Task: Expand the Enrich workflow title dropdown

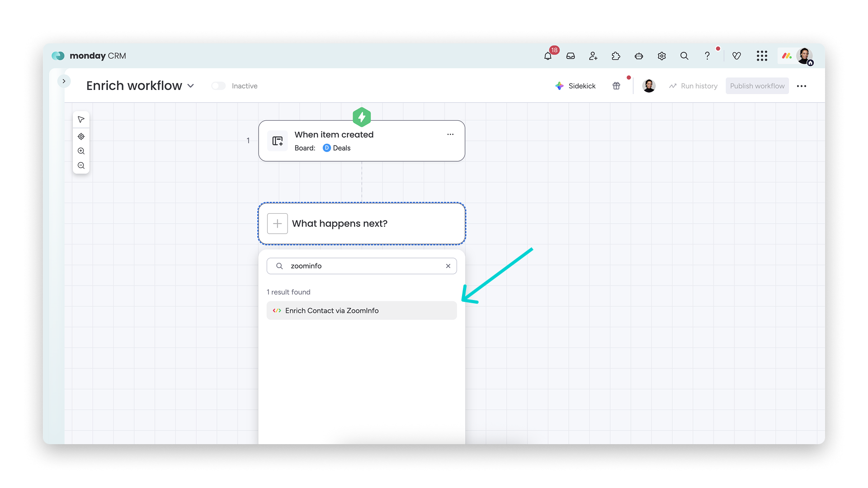Action: tap(191, 86)
